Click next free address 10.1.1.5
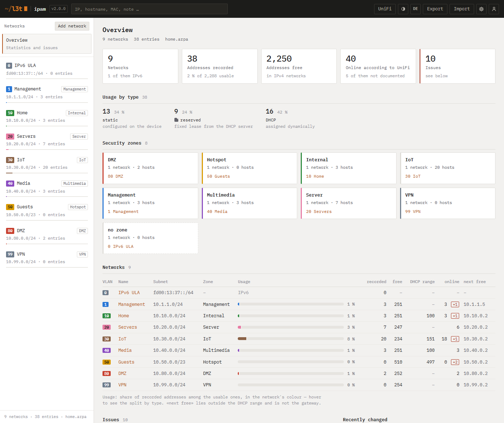Image resolution: width=504 pixels, height=423 pixels. coord(474,304)
